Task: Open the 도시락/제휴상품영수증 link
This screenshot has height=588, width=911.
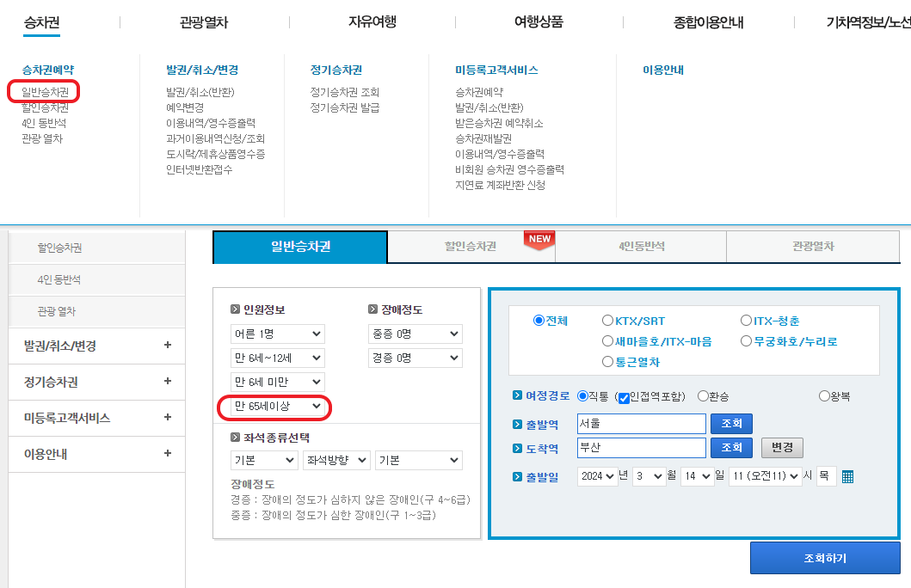Action: [x=216, y=154]
